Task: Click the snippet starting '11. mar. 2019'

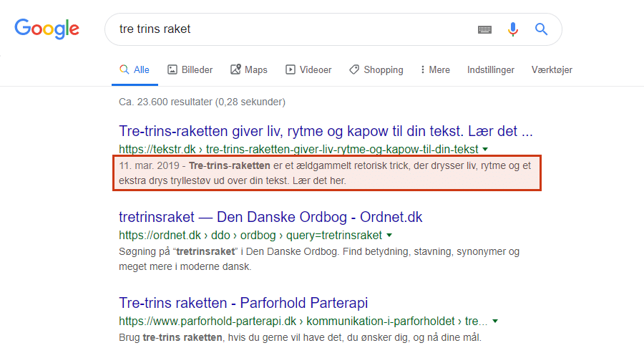Action: [x=325, y=173]
